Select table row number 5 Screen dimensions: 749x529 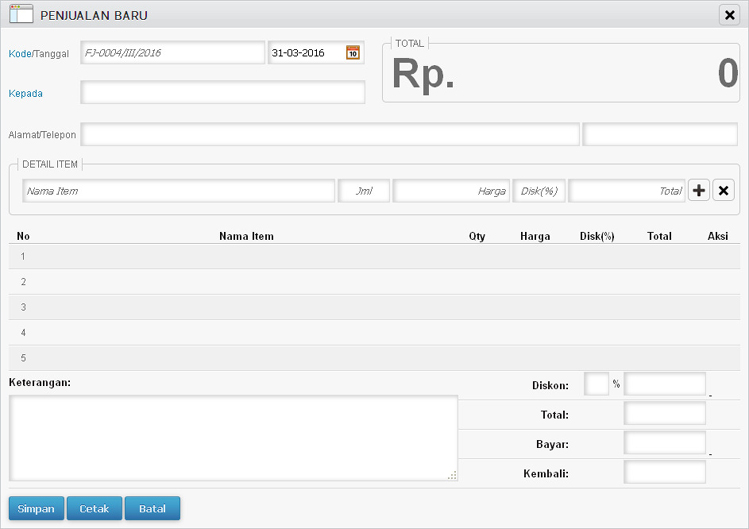tap(374, 357)
